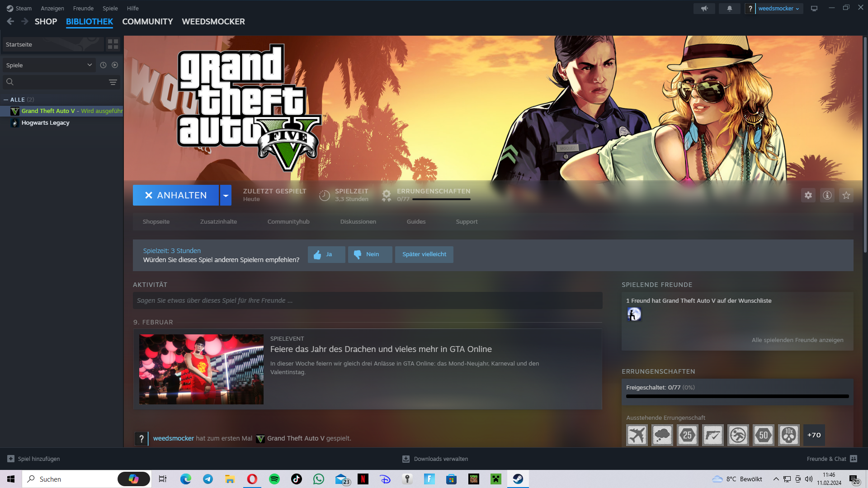Click the game info icon
Screen dimensions: 868x488
click(827, 195)
